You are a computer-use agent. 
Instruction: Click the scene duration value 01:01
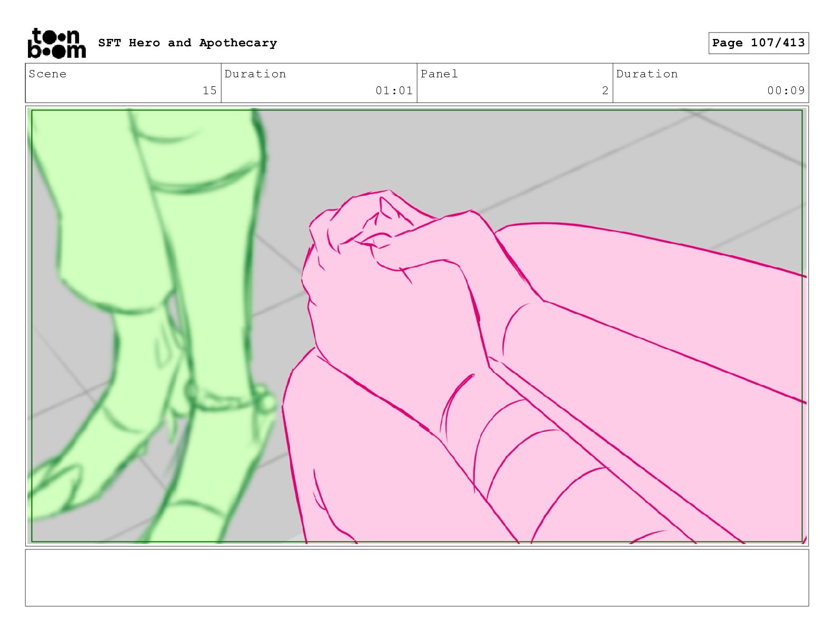(394, 90)
